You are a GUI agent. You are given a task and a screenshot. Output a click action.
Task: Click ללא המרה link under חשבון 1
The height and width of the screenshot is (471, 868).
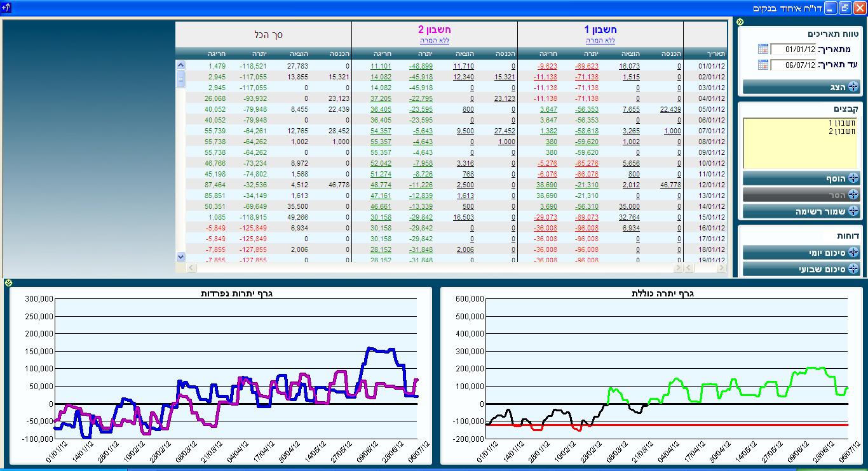(x=600, y=41)
